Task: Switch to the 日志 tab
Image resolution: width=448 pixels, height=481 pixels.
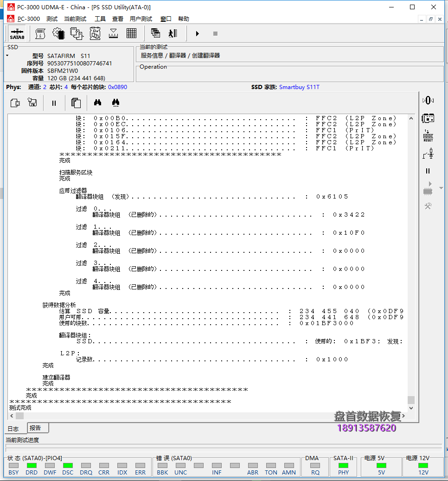Action: [13, 429]
